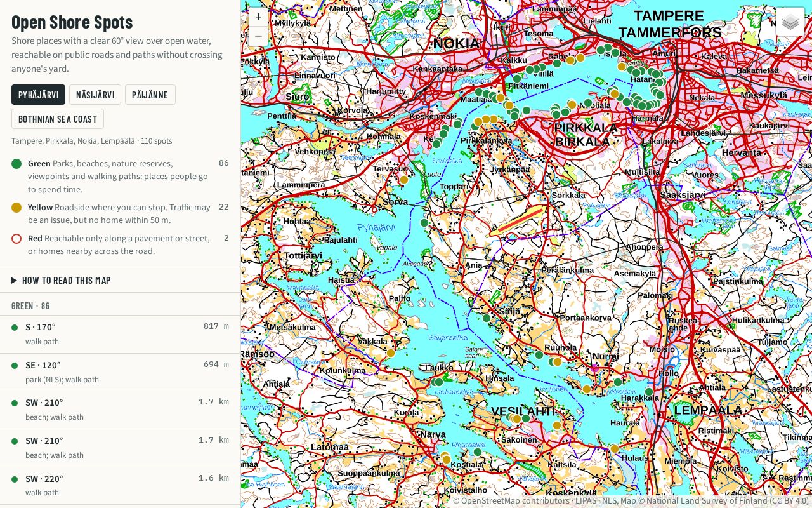This screenshot has height=508, width=812.
Task: Open the Bothnian Sea Coast tab
Action: pos(58,119)
